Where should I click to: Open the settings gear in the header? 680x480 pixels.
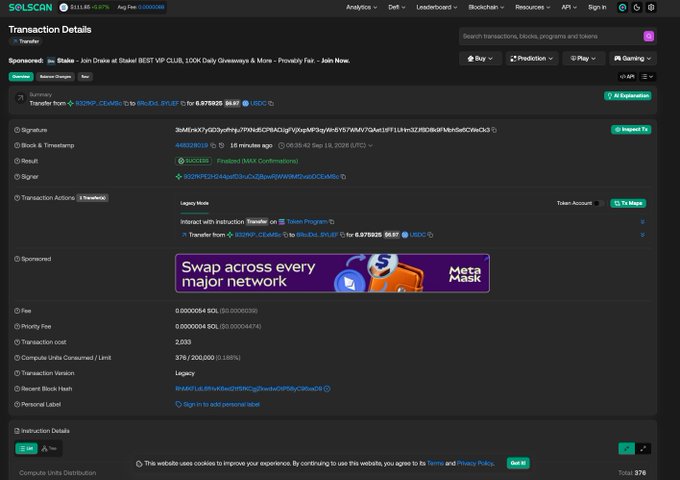point(651,7)
